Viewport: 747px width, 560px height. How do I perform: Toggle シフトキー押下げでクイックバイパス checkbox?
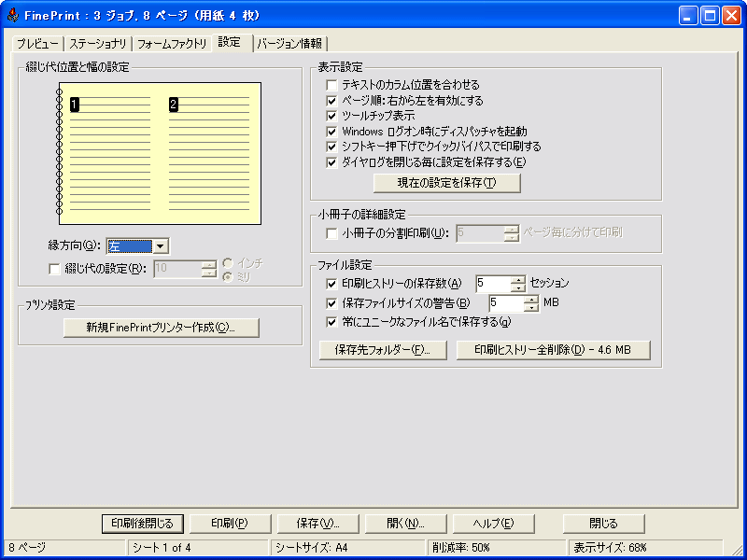click(331, 147)
